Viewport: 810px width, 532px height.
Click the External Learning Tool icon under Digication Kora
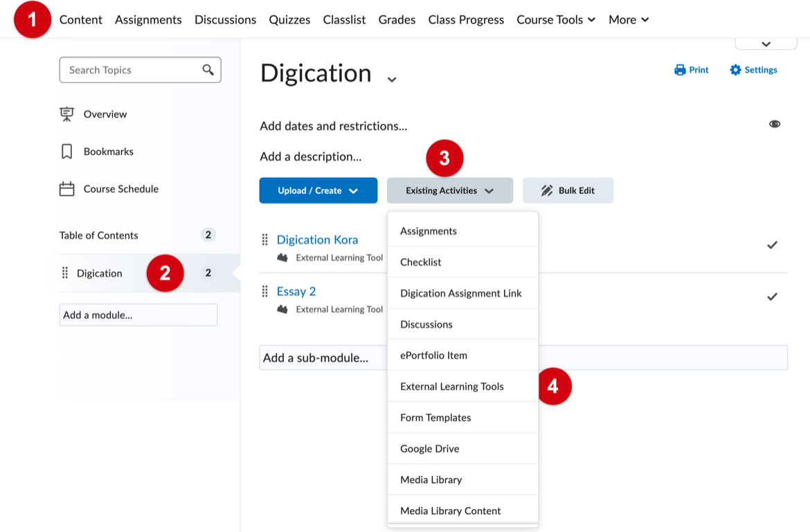pos(282,257)
